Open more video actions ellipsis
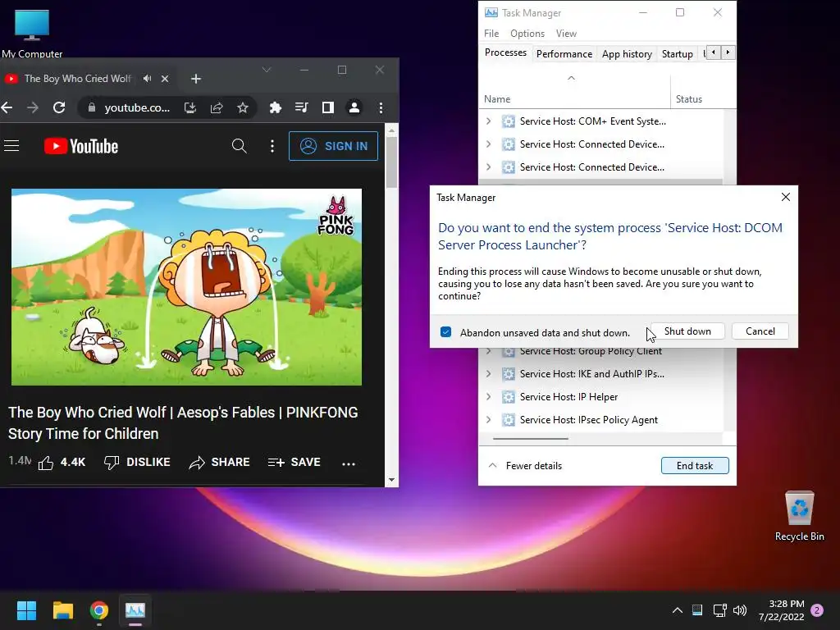The image size is (840, 630). click(x=349, y=464)
